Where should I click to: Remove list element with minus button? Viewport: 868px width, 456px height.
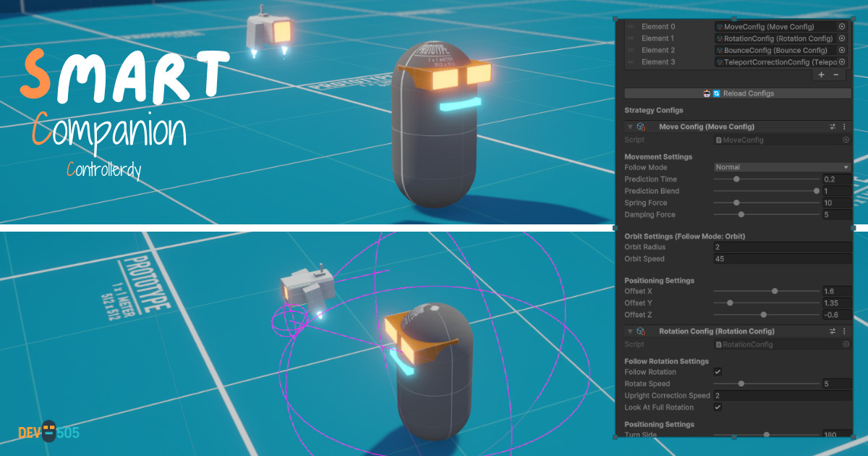835,75
